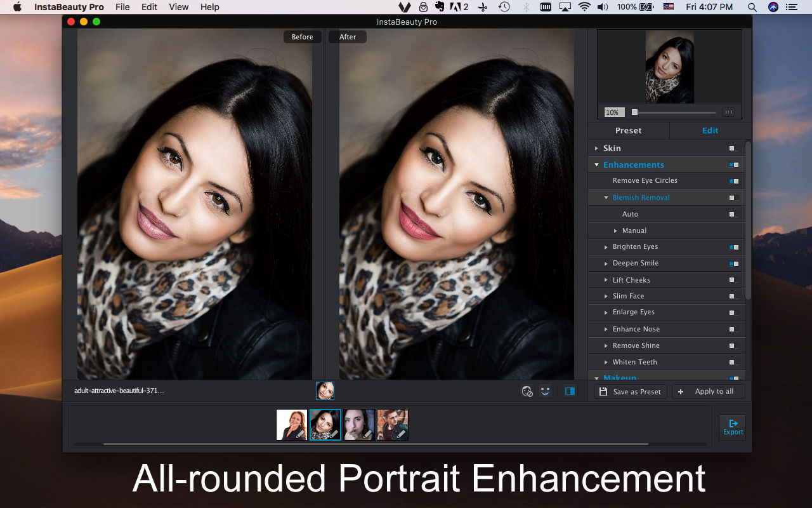The height and width of the screenshot is (508, 812).
Task: Turn off the Deepen Smile toggle
Action: 734,263
